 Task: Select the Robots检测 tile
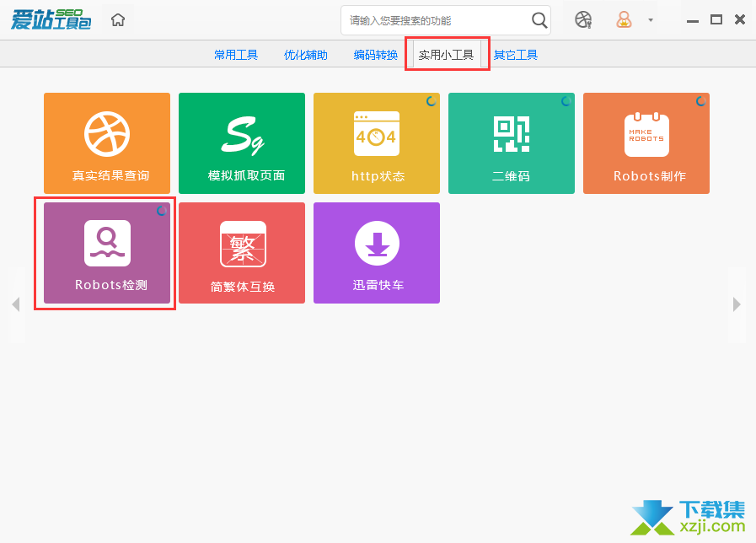tap(107, 253)
